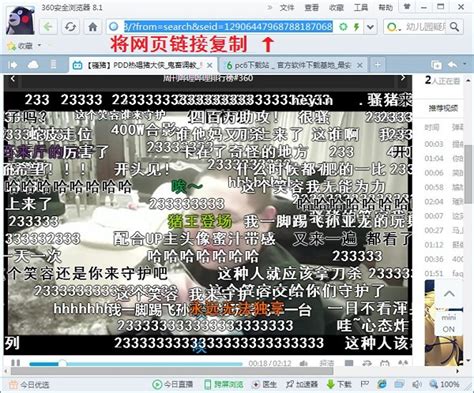
Task: Open 今日优选 in status bar
Action: [29, 385]
